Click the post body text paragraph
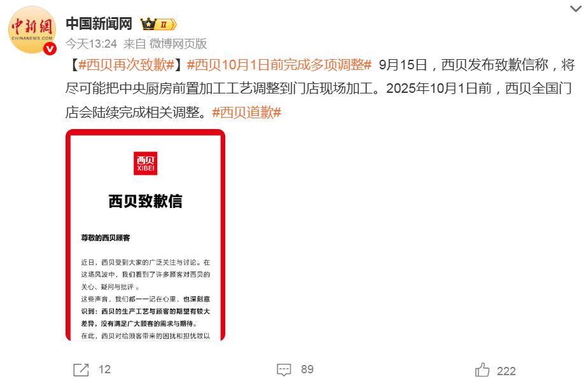 pyautogui.click(x=320, y=88)
